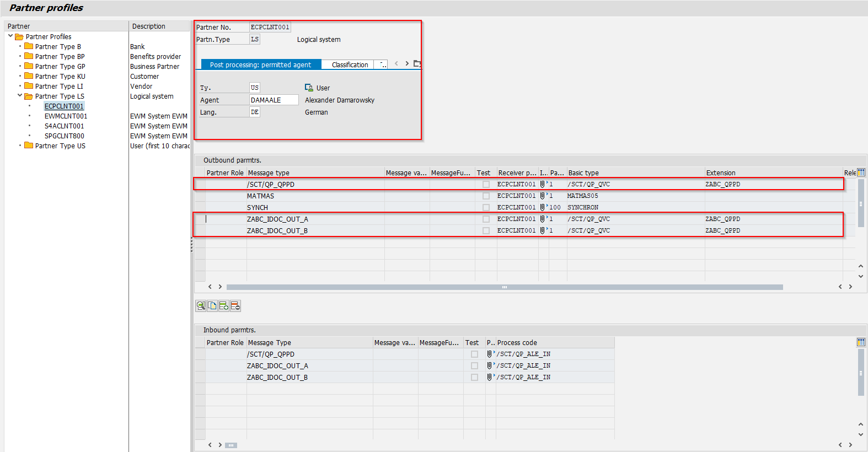
Task: Switch to the Classification tab
Action: coord(350,64)
